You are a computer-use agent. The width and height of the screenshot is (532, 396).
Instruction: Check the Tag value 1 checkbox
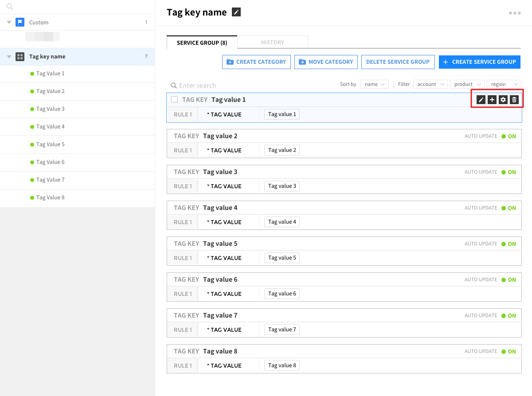coord(175,100)
